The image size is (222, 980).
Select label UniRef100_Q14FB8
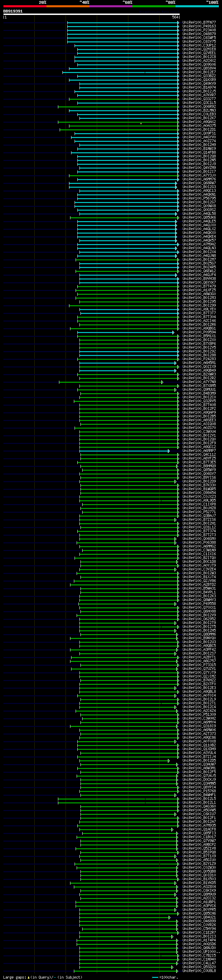(x=199, y=153)
